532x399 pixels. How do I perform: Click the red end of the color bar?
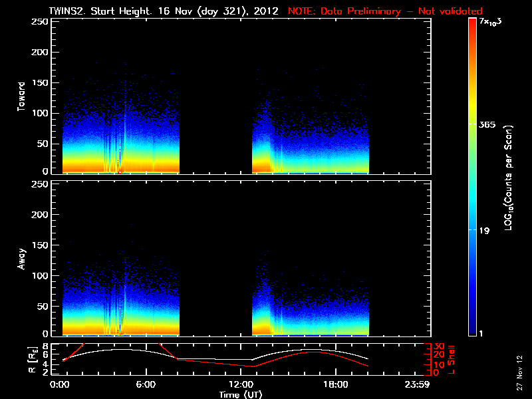[x=473, y=27]
